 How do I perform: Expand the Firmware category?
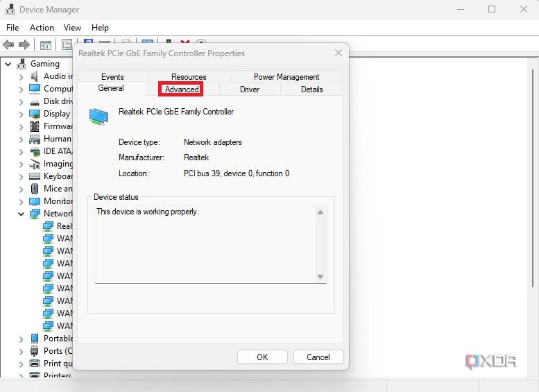pyautogui.click(x=22, y=127)
